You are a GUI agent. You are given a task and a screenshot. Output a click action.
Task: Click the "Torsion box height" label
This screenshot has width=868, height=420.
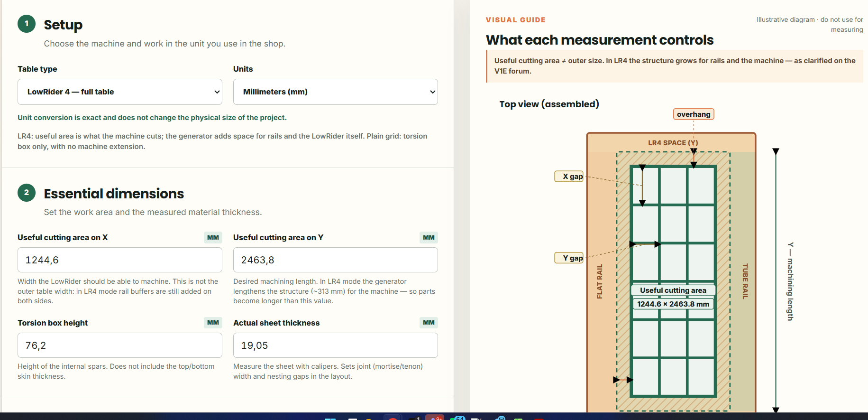53,323
